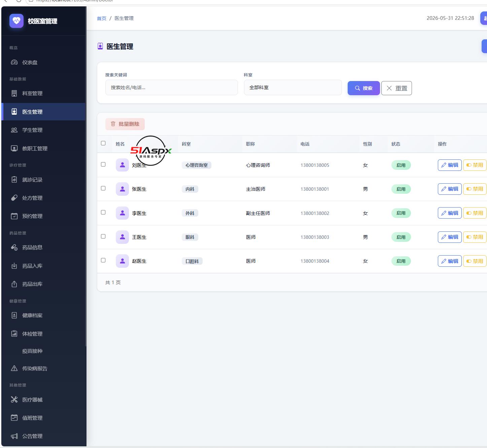Disable 李医生 using 禁用 toggle button
The height and width of the screenshot is (448, 487).
click(475, 213)
